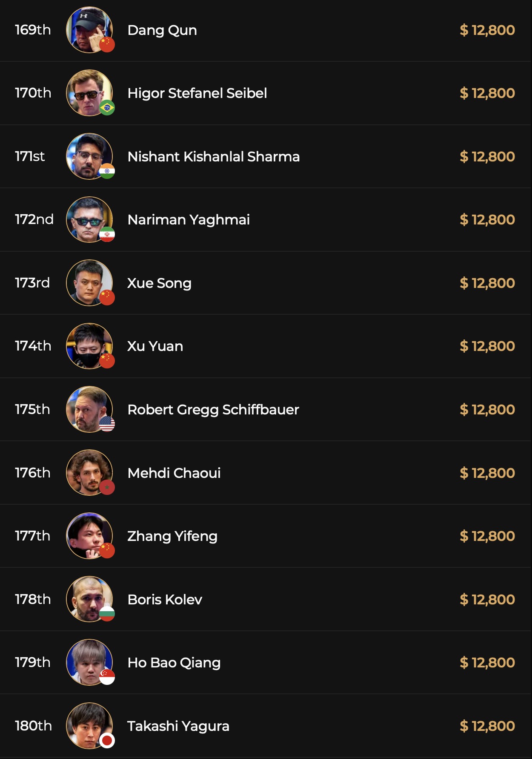Click the Bulgaria flag on Boris's avatar
The image size is (532, 759).
point(107,614)
